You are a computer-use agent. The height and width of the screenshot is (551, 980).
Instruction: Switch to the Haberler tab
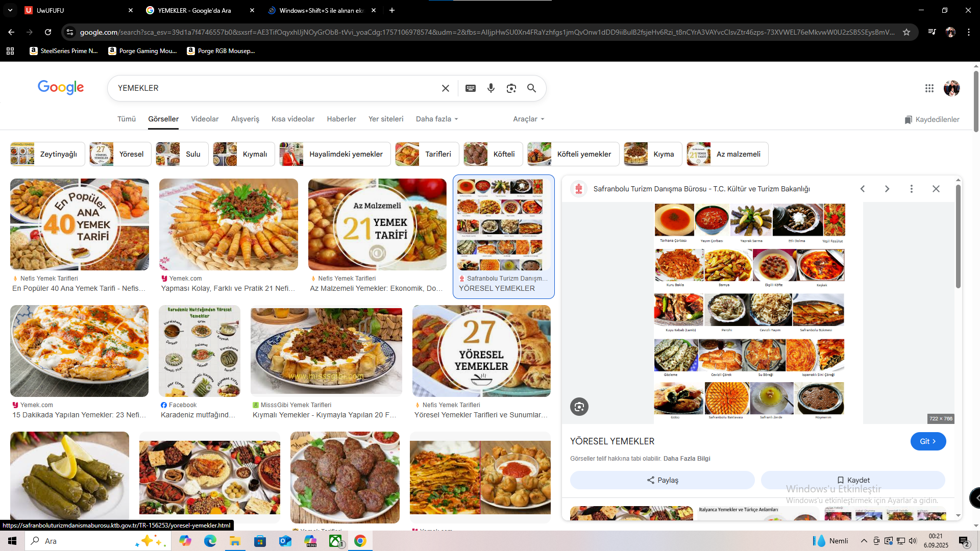pyautogui.click(x=341, y=119)
